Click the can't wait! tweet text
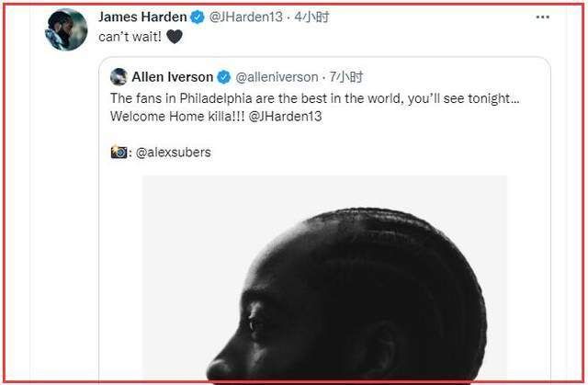Screen dimensions: 588x385 point(130,37)
